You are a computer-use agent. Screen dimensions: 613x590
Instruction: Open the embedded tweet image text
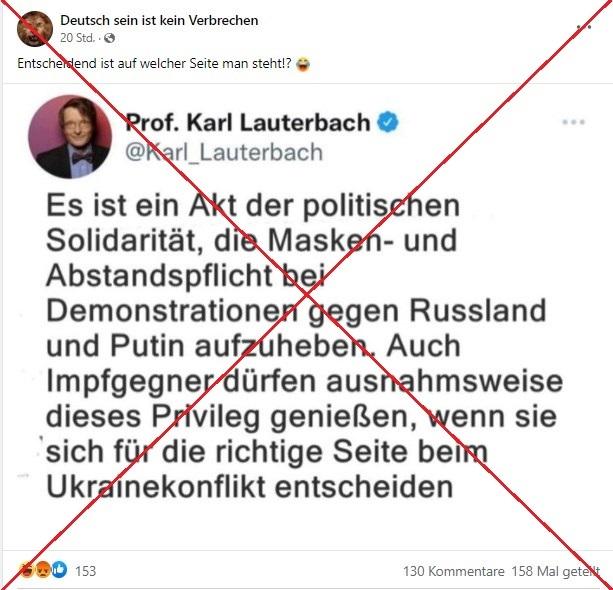pyautogui.click(x=304, y=346)
